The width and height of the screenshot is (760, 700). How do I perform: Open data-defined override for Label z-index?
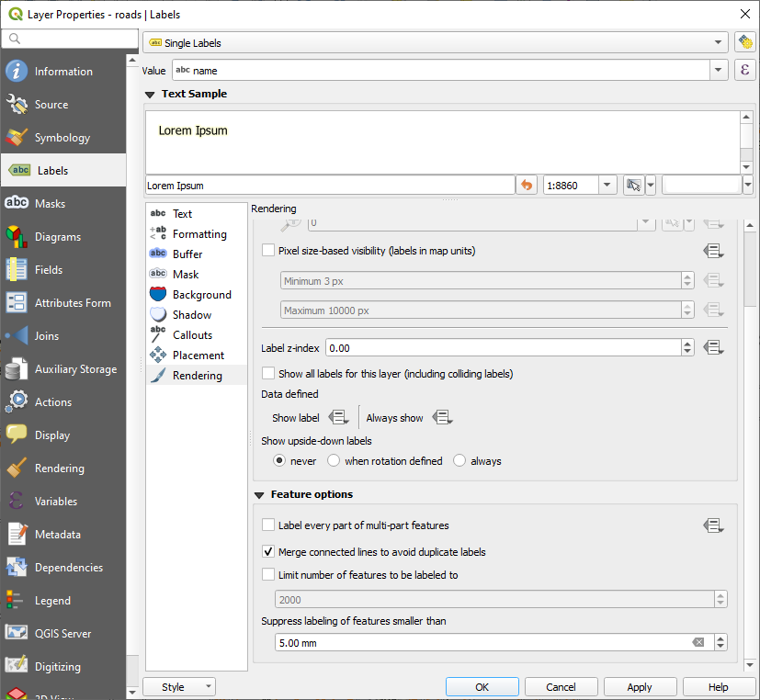click(x=713, y=348)
